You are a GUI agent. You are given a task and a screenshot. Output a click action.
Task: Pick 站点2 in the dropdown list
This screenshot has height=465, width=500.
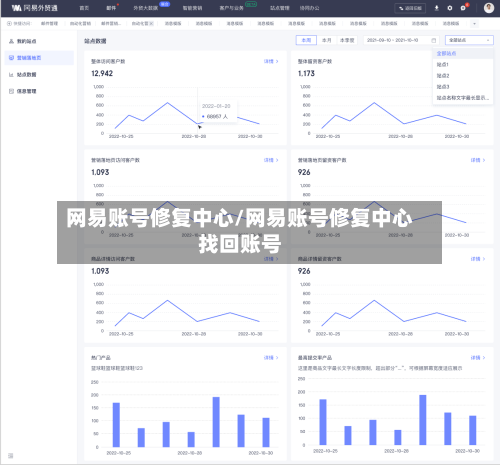(x=463, y=76)
